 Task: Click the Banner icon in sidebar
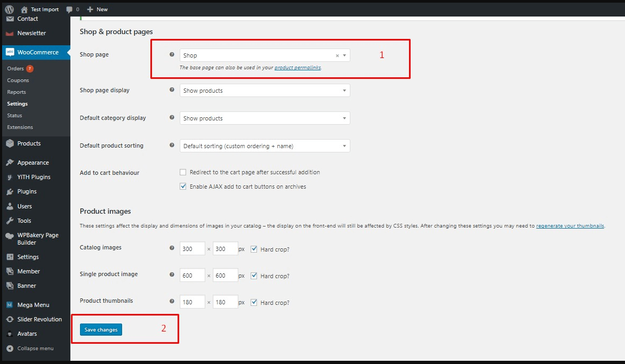(10, 286)
